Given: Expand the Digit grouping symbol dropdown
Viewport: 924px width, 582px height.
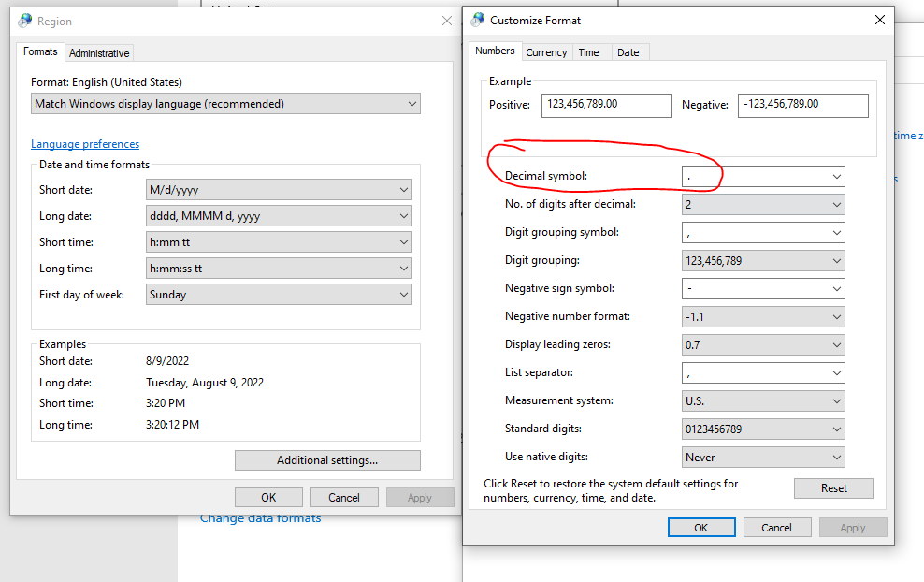Looking at the screenshot, I should [x=763, y=232].
